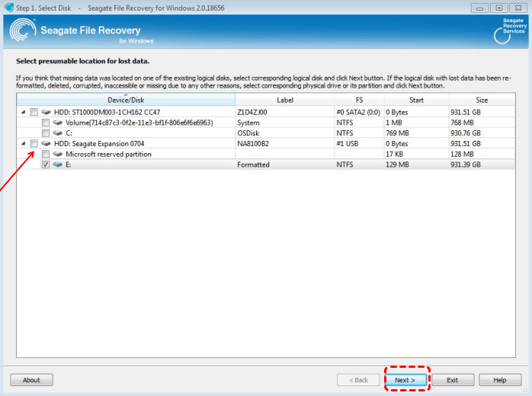532x396 pixels.
Task: Uncheck the E: partition checkbox
Action: [x=46, y=164]
